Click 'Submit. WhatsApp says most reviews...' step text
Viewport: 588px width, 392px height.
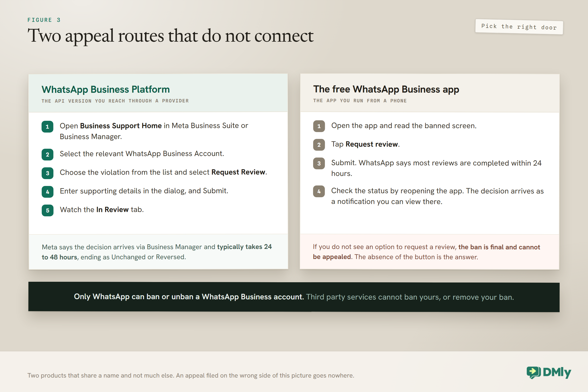point(436,168)
